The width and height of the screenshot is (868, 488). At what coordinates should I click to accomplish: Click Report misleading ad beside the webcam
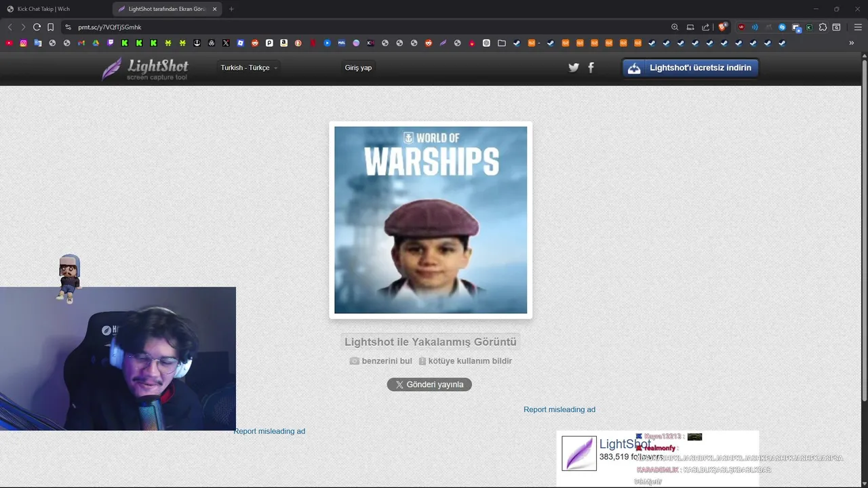pos(269,431)
